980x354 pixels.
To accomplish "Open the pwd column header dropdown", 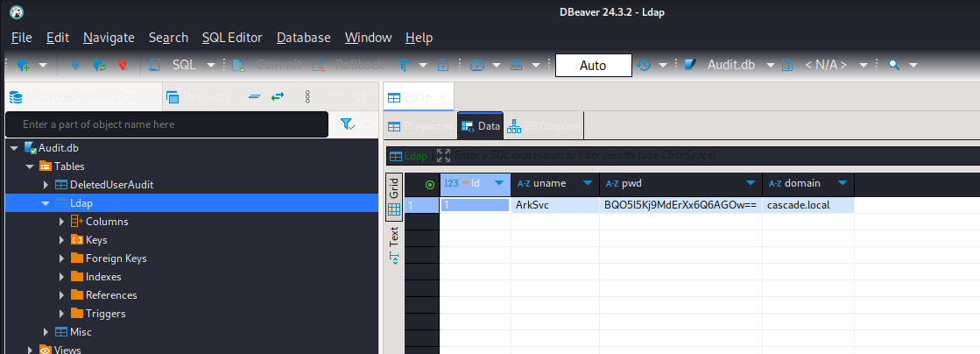I will (751, 183).
